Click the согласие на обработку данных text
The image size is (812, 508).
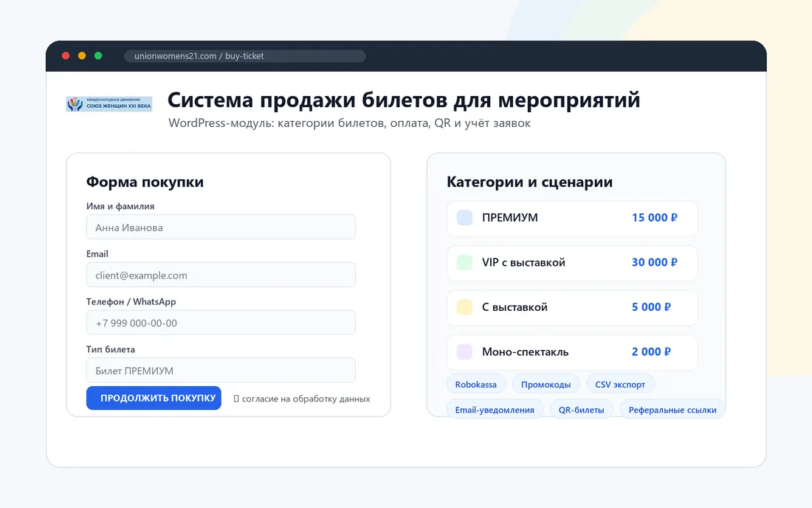306,399
